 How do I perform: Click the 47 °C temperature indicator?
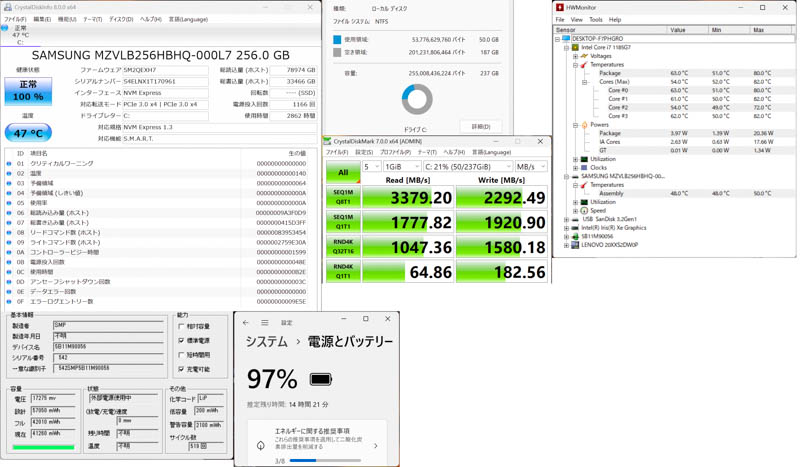28,132
